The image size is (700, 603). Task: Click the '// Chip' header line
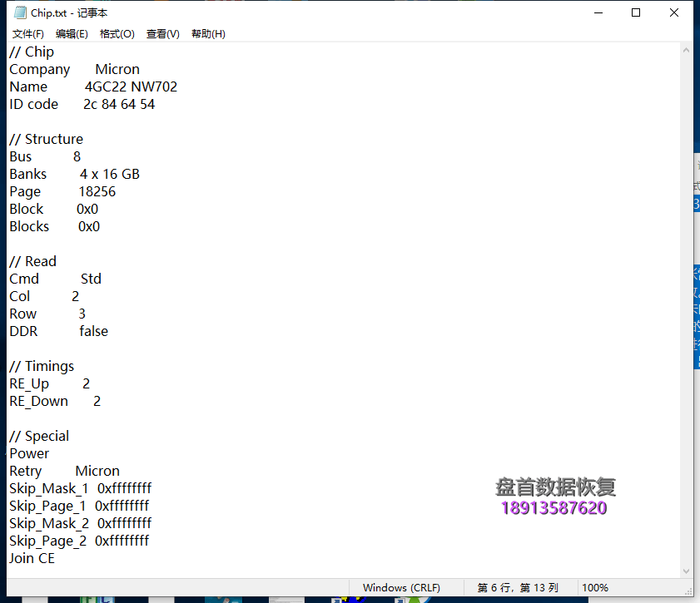[x=32, y=52]
